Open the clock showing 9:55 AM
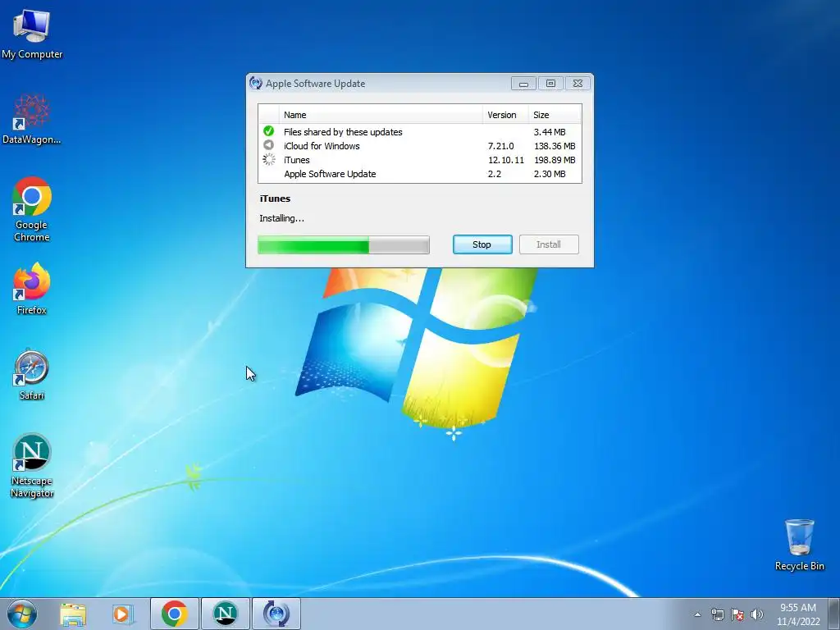The image size is (840, 630). 798,614
